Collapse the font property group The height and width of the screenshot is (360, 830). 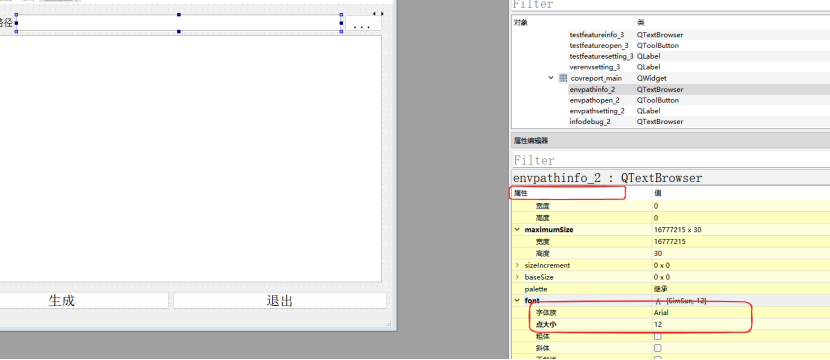click(517, 301)
